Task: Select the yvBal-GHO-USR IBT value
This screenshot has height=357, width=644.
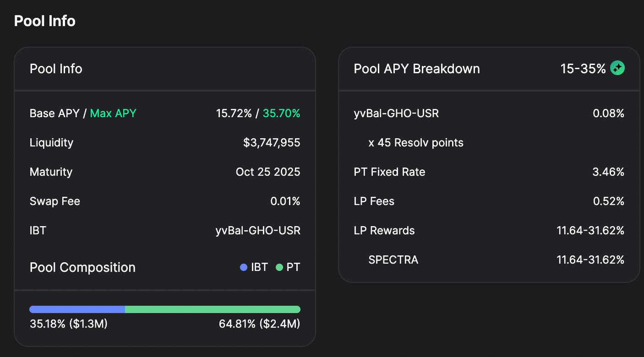Action: 258,231
